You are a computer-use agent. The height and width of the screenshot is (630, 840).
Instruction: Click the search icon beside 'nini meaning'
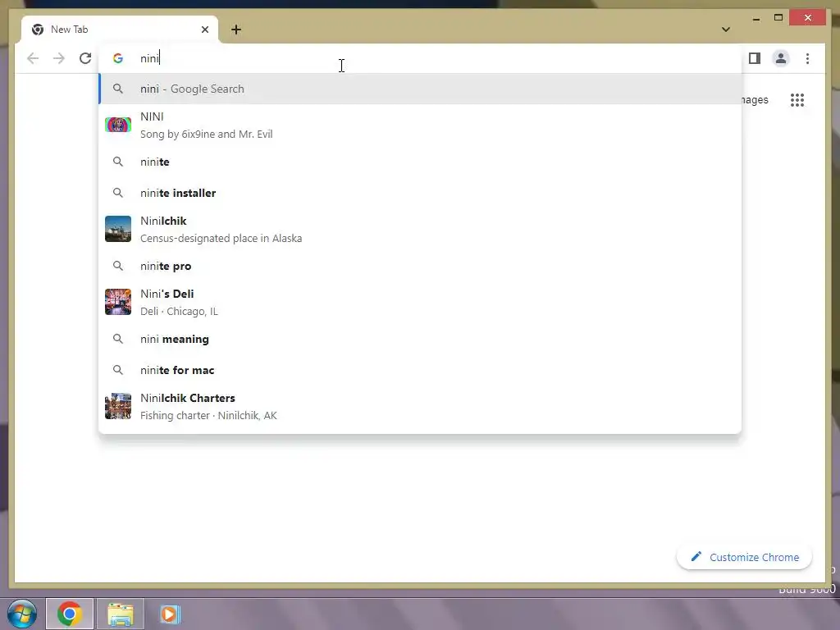(x=118, y=339)
